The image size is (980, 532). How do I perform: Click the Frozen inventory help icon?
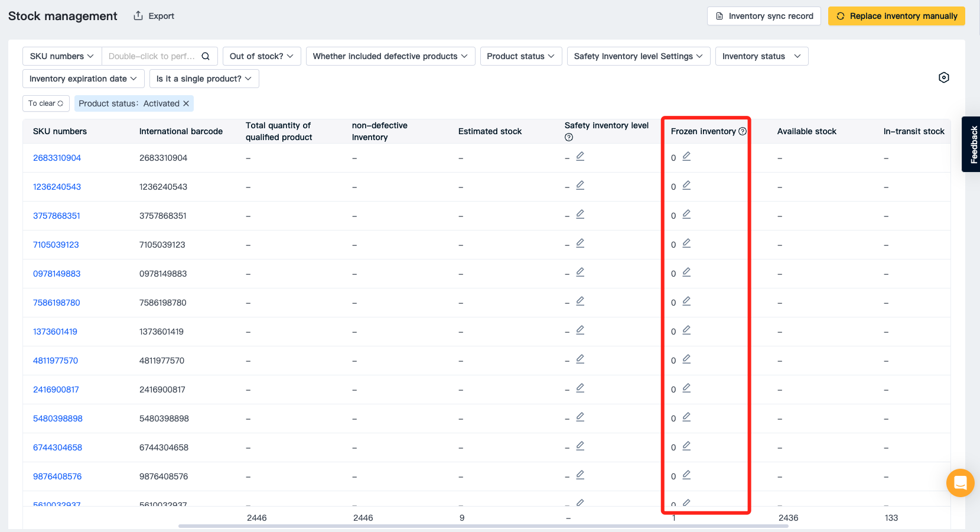(x=743, y=131)
